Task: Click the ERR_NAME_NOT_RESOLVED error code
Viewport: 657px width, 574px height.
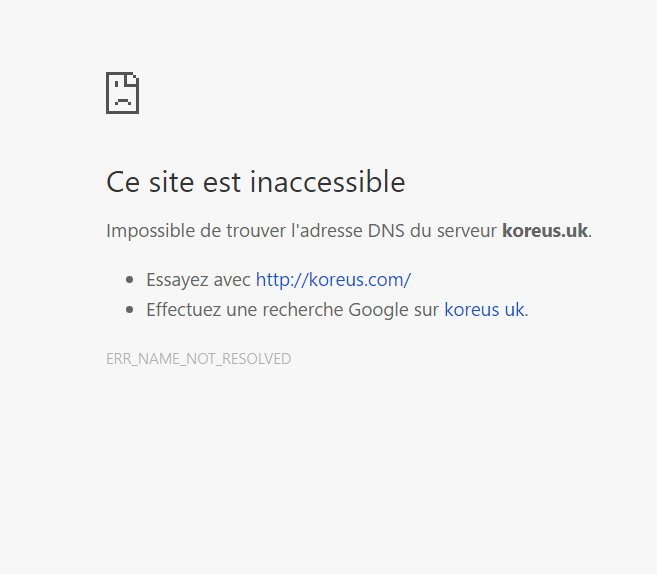Action: 198,359
